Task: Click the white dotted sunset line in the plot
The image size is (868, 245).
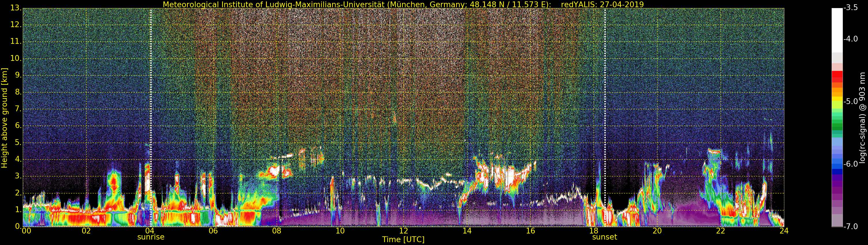Action: tap(605, 118)
